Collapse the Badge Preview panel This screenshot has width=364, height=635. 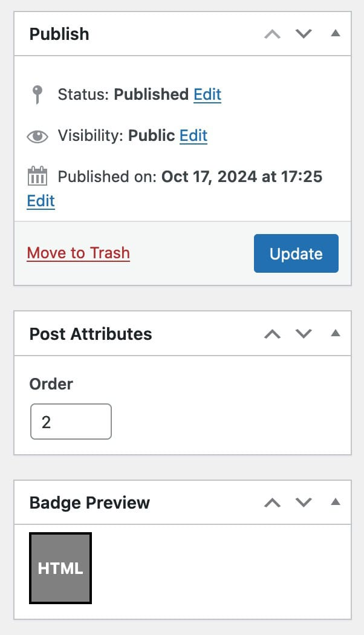click(x=336, y=503)
